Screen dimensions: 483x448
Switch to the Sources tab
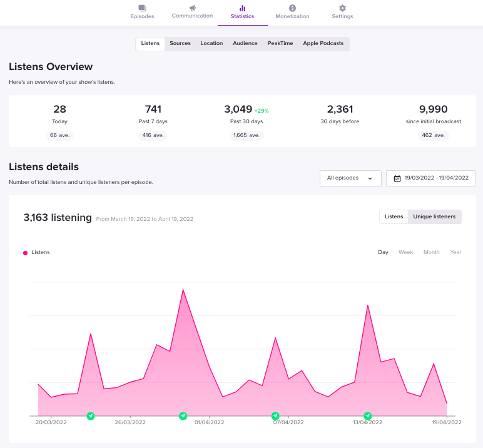180,43
